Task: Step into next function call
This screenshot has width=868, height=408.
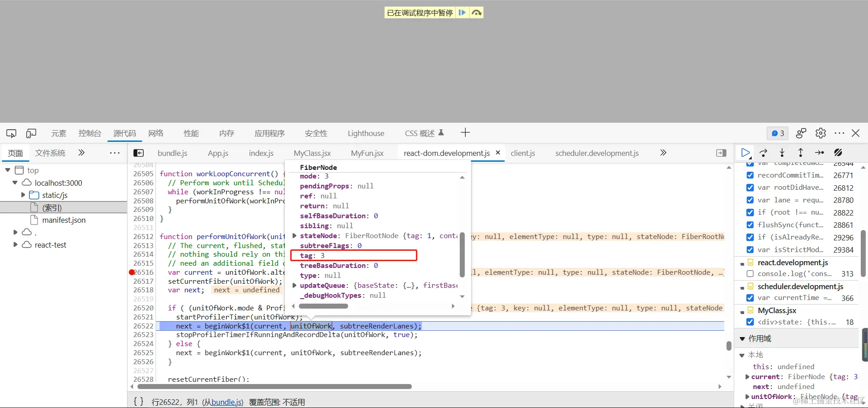Action: click(782, 153)
